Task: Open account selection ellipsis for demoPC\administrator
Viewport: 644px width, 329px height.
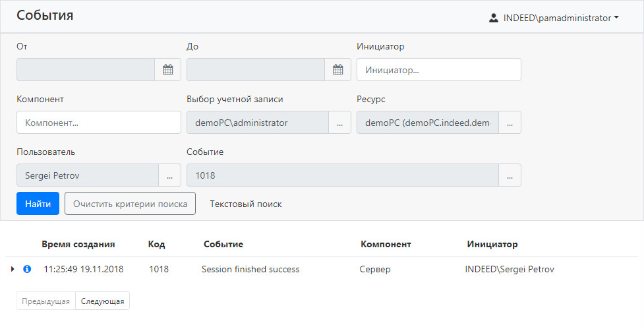Action: coord(339,123)
